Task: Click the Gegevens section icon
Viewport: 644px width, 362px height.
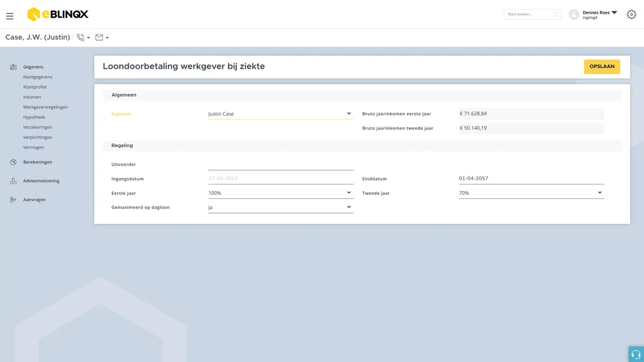Action: click(13, 67)
